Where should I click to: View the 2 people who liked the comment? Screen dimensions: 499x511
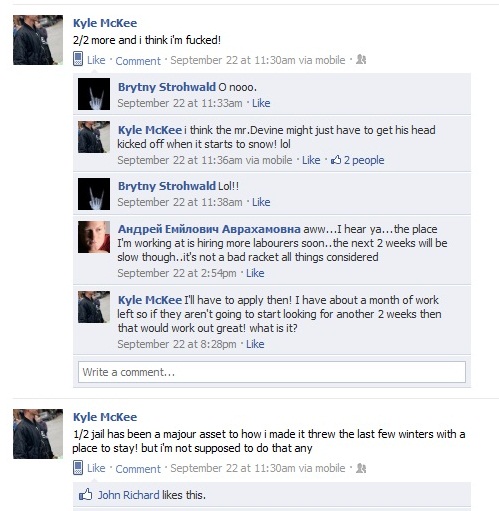tap(364, 160)
